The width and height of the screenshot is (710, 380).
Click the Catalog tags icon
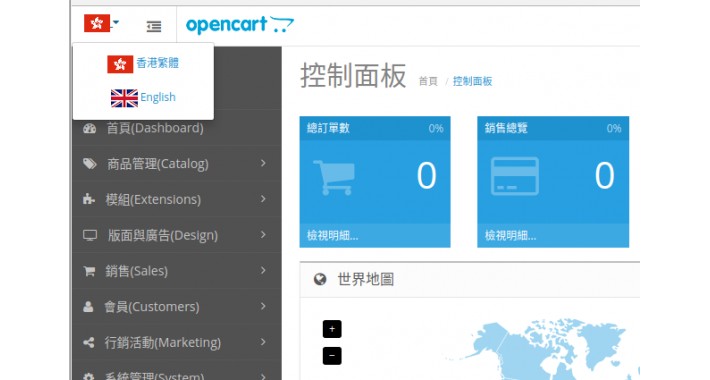(x=90, y=164)
